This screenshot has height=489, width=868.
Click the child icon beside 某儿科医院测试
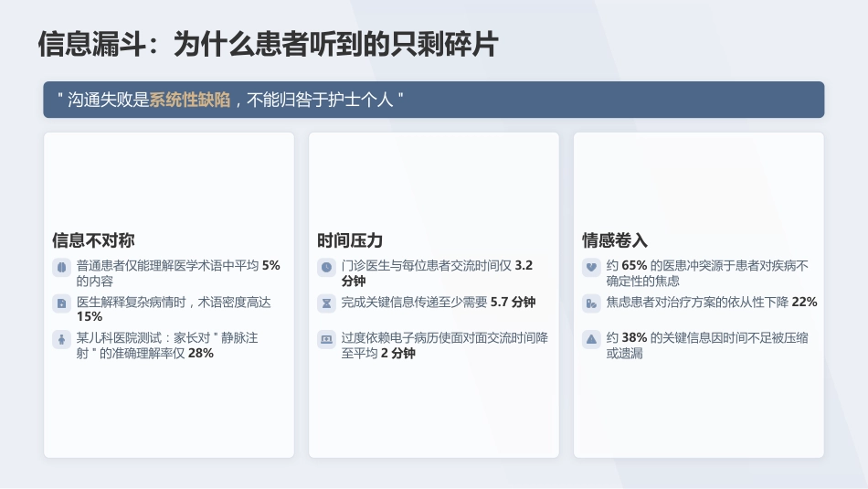click(61, 339)
